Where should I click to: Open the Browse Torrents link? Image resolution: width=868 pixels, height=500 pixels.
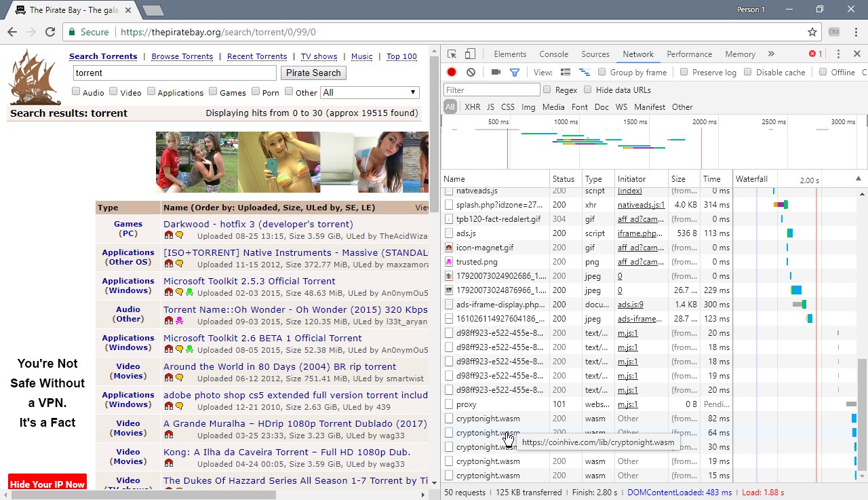182,56
